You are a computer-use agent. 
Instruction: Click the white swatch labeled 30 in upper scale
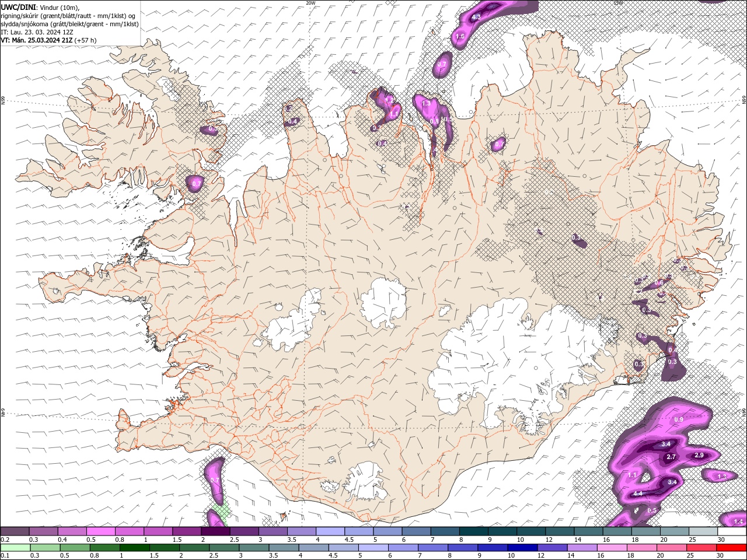[732, 531]
